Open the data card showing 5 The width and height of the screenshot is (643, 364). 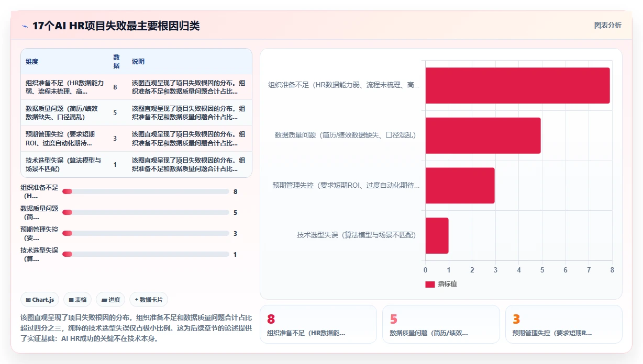point(441,324)
